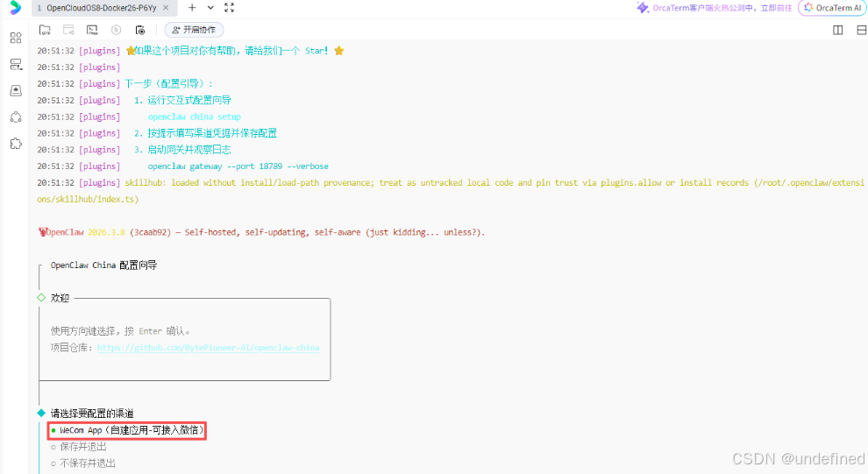Open OrcaTerm AI assistant button
This screenshot has height=474, width=868.
tap(832, 8)
